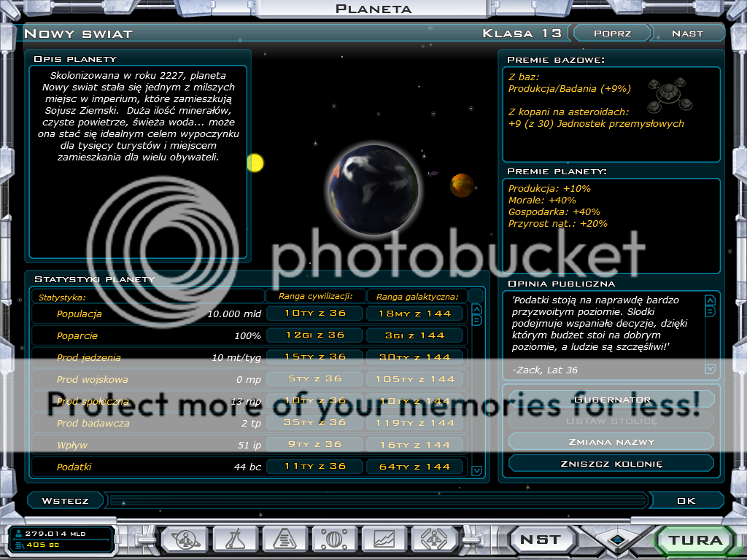Open the Gubernator button
747x560 pixels.
click(612, 400)
